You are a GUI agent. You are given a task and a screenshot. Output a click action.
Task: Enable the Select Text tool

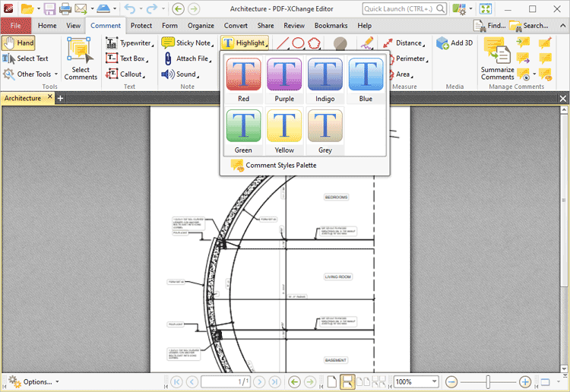click(26, 58)
